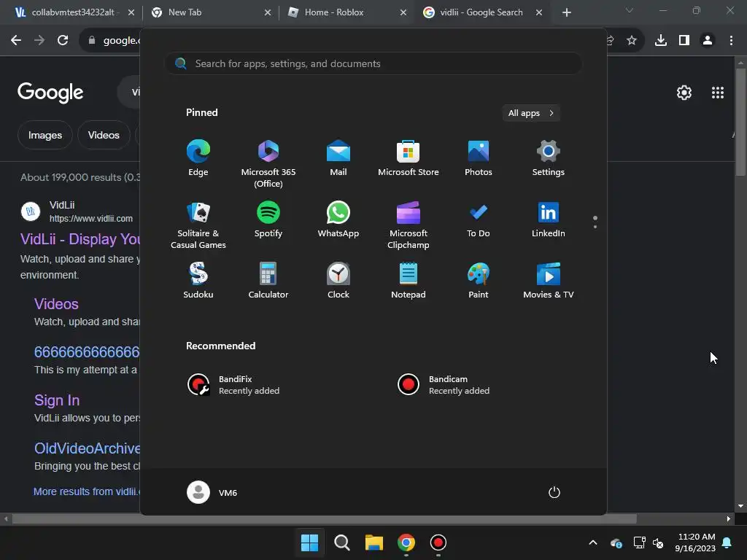
Task: Open Spotify
Action: pyautogui.click(x=268, y=219)
